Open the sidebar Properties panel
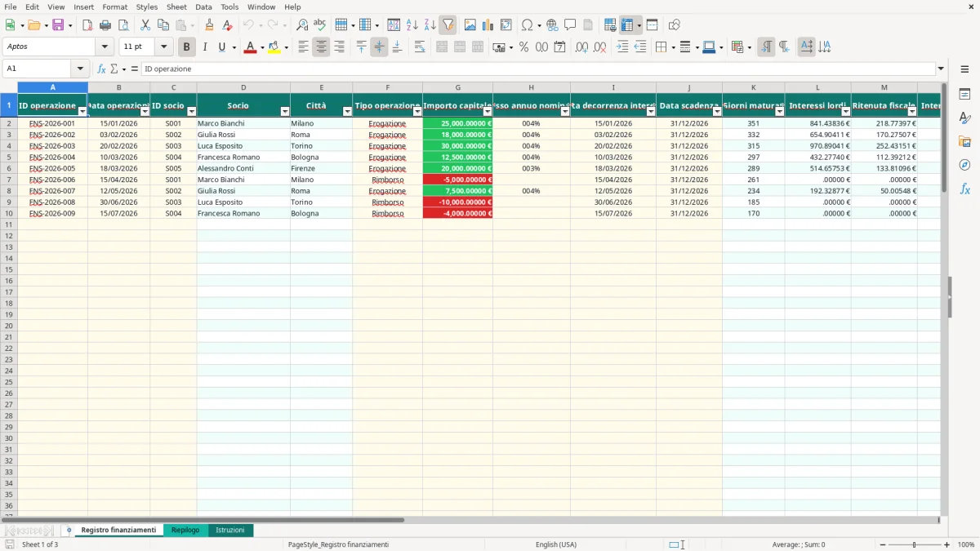The height and width of the screenshot is (551, 980). (x=964, y=94)
